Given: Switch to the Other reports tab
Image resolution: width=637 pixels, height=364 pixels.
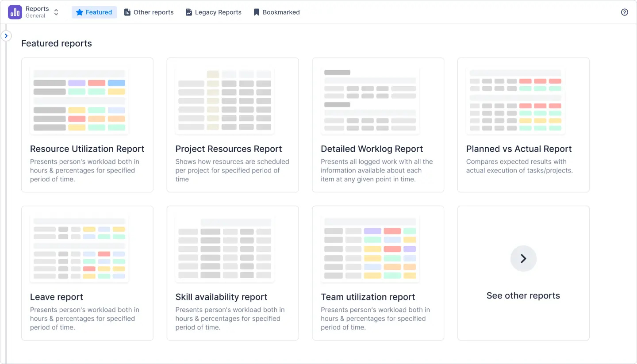Looking at the screenshot, I should point(149,12).
